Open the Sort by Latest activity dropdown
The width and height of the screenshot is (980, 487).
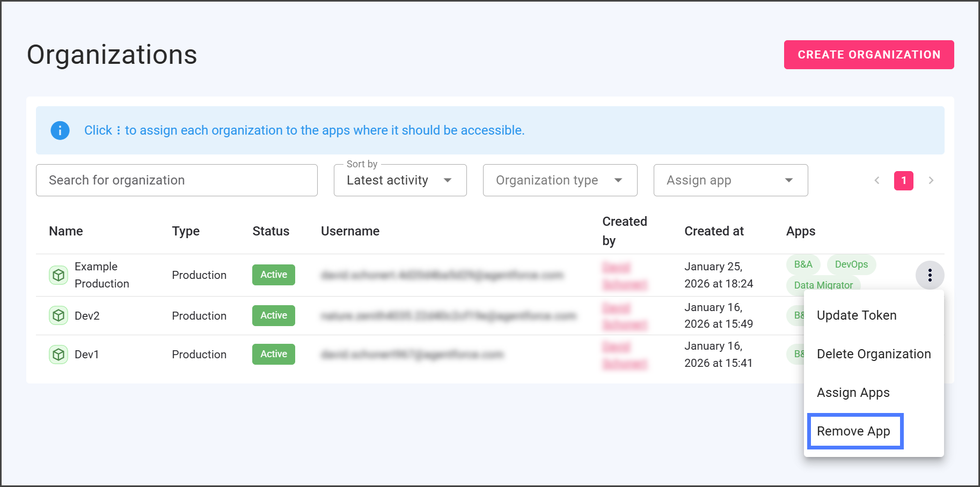pos(400,181)
